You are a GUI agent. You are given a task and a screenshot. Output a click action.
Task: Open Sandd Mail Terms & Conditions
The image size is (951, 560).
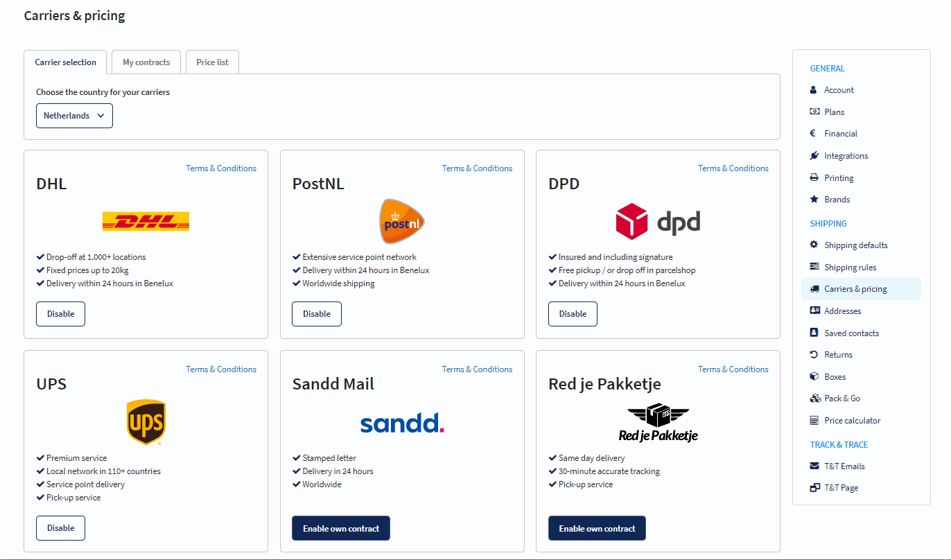[478, 369]
